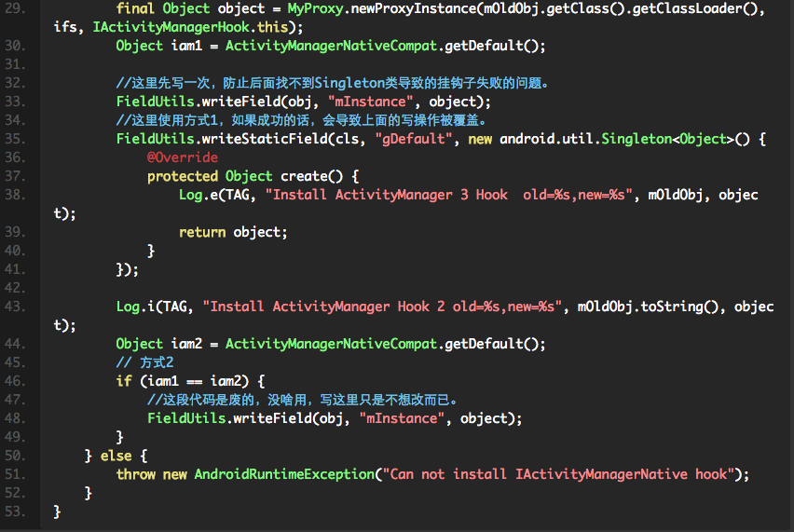Click line number 30 in gutter
794x532 pixels.
point(15,46)
